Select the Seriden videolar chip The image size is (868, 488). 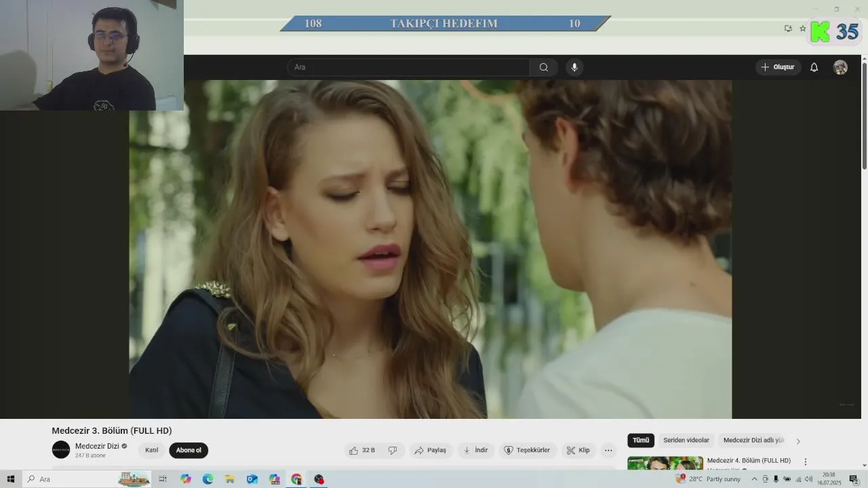pyautogui.click(x=686, y=441)
